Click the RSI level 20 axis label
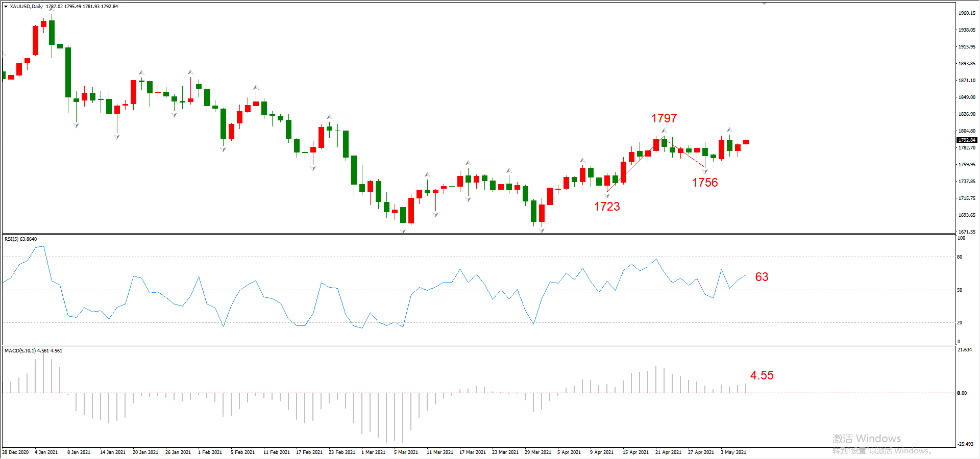980x459 pixels. click(960, 323)
